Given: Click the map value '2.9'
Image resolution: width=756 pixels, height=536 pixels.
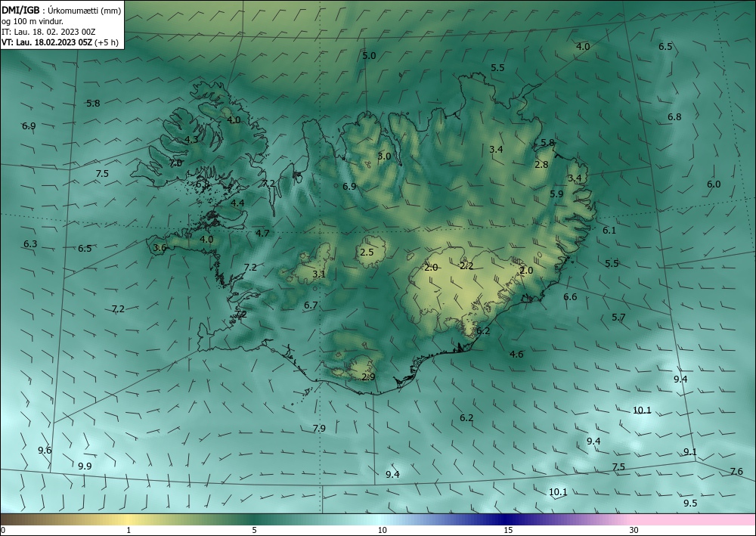Looking at the screenshot, I should click(368, 377).
